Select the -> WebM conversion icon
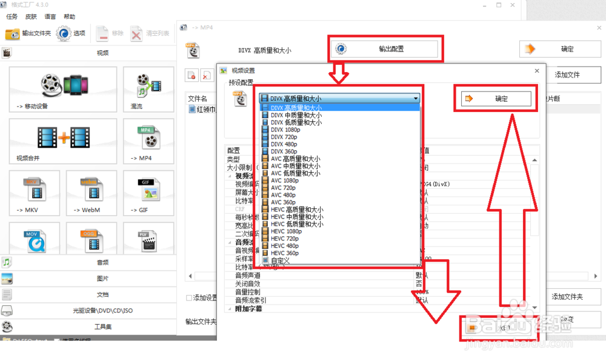 [91, 193]
